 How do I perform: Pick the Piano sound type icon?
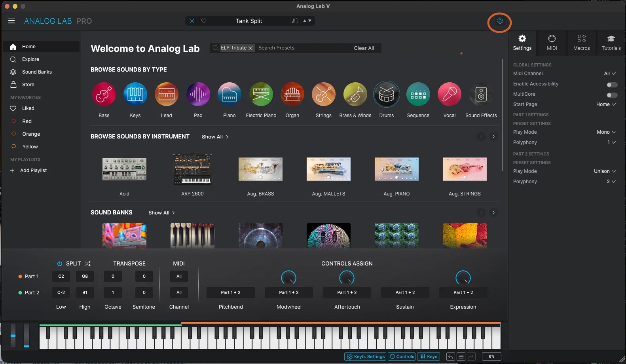coord(230,94)
